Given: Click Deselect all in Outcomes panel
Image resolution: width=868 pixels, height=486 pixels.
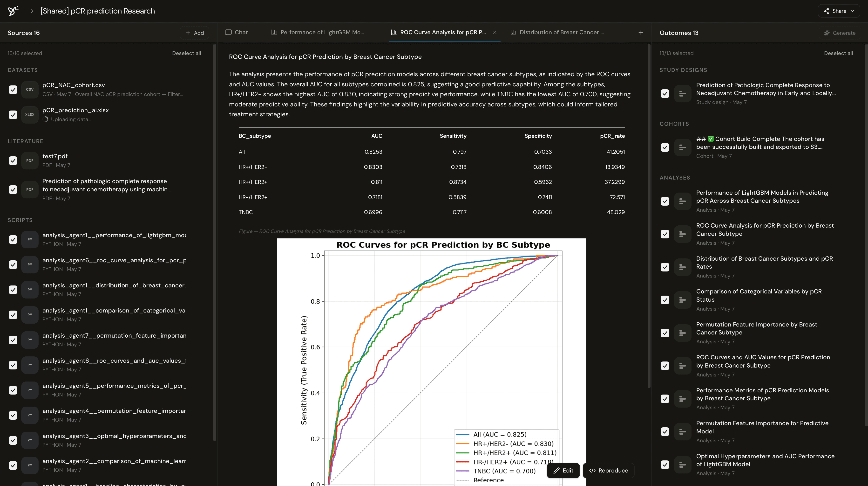Looking at the screenshot, I should (x=838, y=53).
